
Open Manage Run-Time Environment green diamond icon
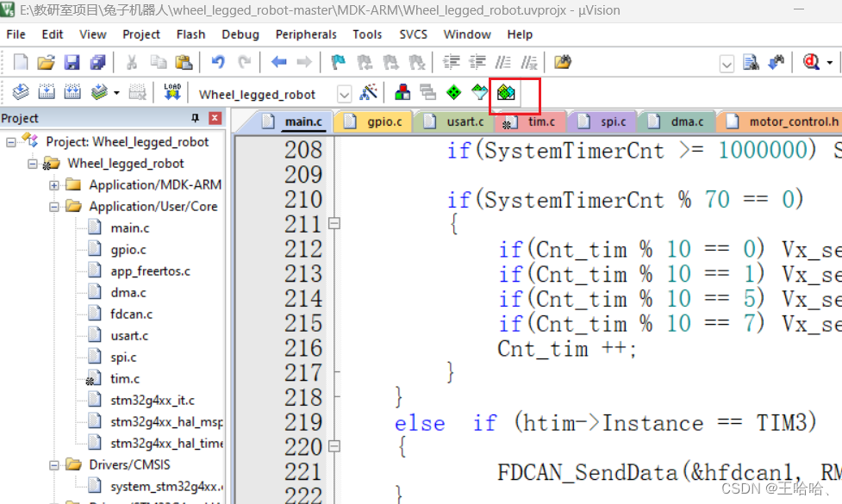click(x=454, y=92)
